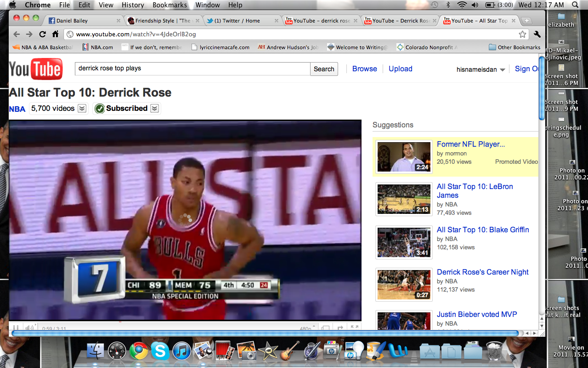This screenshot has height=368, width=588.
Task: Open Derrick Rose's Career Night link
Action: pyautogui.click(x=483, y=272)
